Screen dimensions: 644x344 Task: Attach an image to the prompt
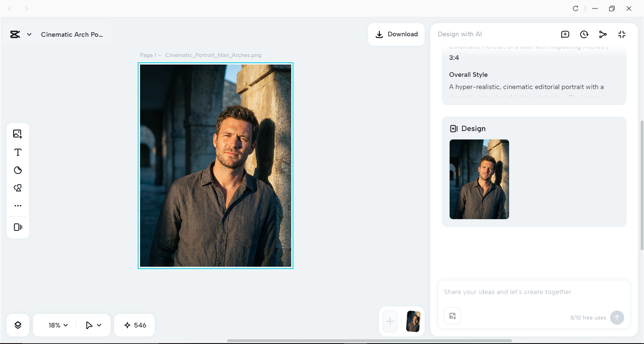point(452,316)
